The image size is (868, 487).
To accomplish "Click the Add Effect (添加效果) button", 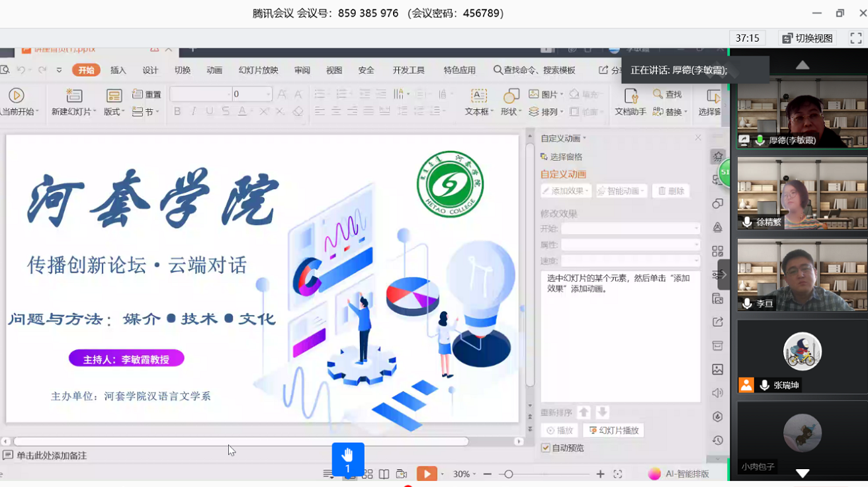I will tap(566, 191).
